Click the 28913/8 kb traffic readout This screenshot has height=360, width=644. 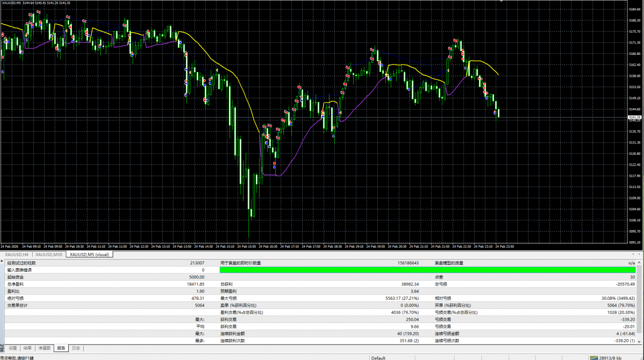tap(611, 358)
